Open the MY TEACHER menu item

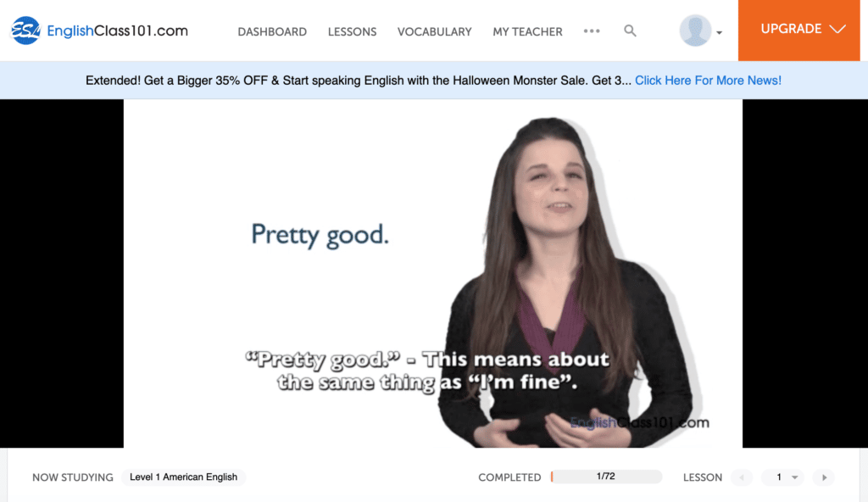[x=527, y=32]
